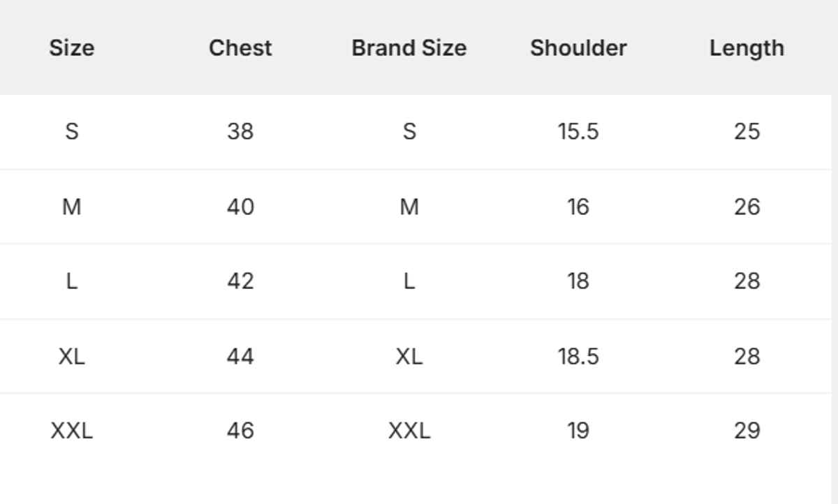The height and width of the screenshot is (504, 838).
Task: Click shoulder measurement 15.5
Action: [578, 131]
